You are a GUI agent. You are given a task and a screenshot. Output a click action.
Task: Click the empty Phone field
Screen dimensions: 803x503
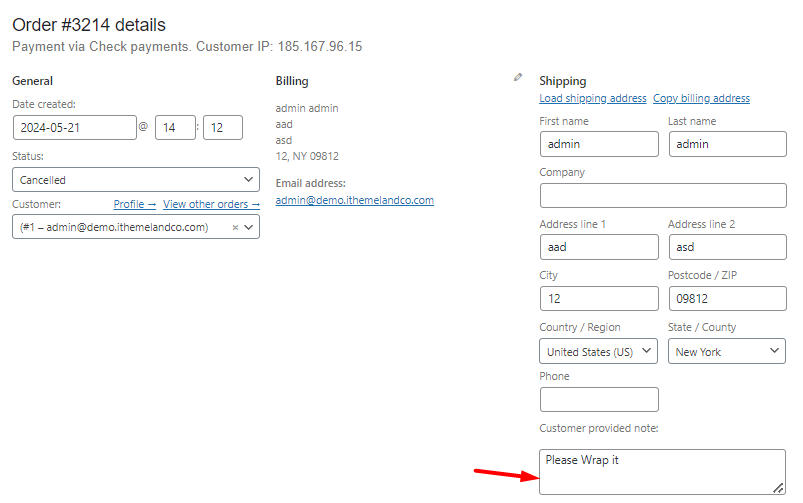click(599, 400)
